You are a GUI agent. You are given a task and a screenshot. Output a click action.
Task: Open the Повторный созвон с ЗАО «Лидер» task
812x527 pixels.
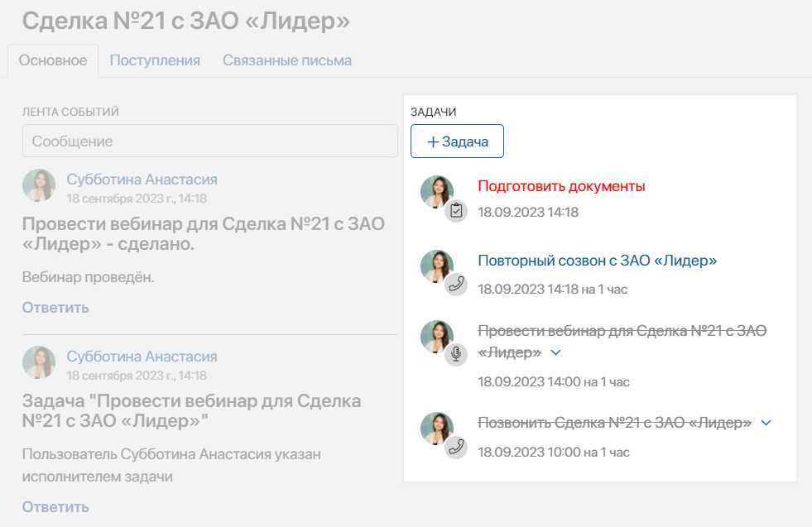pos(597,261)
